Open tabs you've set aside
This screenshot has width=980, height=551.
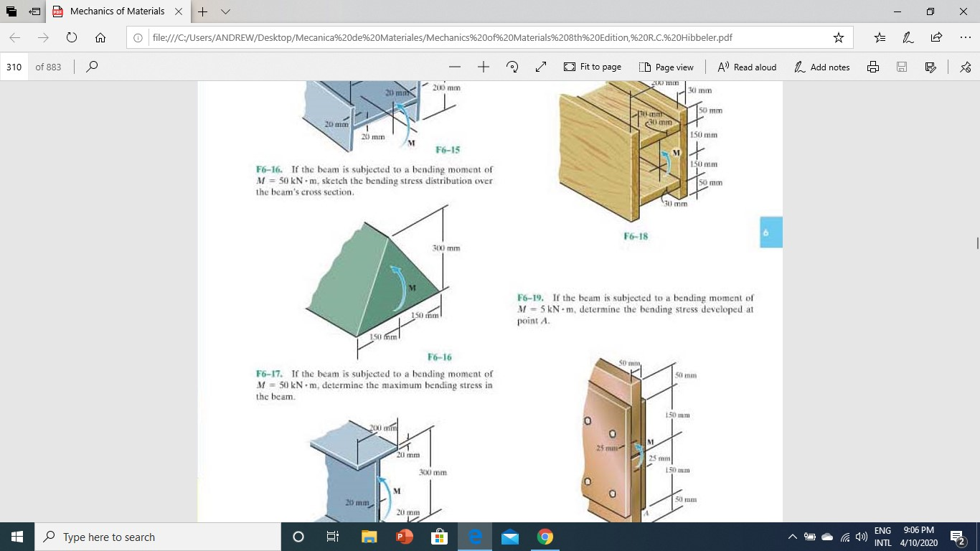point(11,11)
